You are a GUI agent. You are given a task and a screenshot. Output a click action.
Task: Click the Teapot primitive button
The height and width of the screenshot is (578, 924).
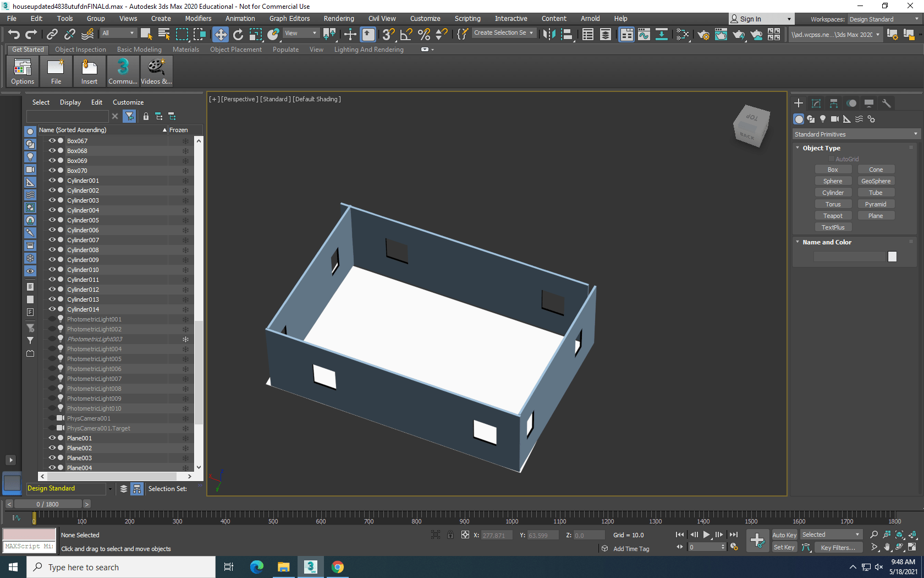[833, 216]
